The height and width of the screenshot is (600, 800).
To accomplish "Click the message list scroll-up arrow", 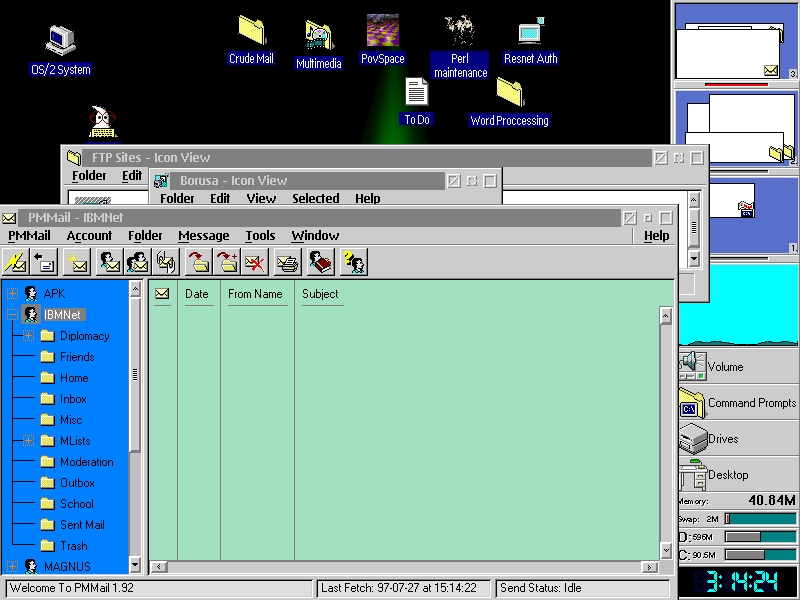I will pyautogui.click(x=665, y=316).
